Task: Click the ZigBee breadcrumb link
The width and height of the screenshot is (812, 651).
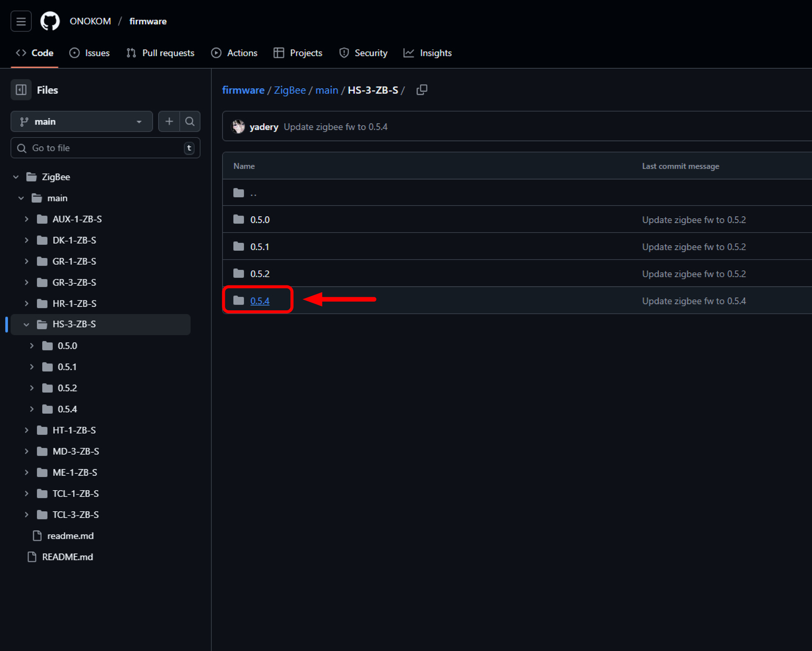Action: click(290, 90)
